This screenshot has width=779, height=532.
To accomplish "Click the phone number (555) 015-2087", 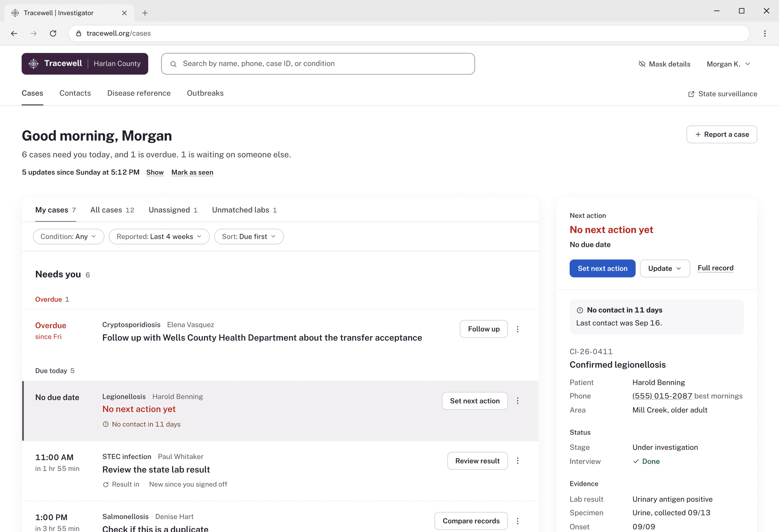I will click(x=662, y=396).
